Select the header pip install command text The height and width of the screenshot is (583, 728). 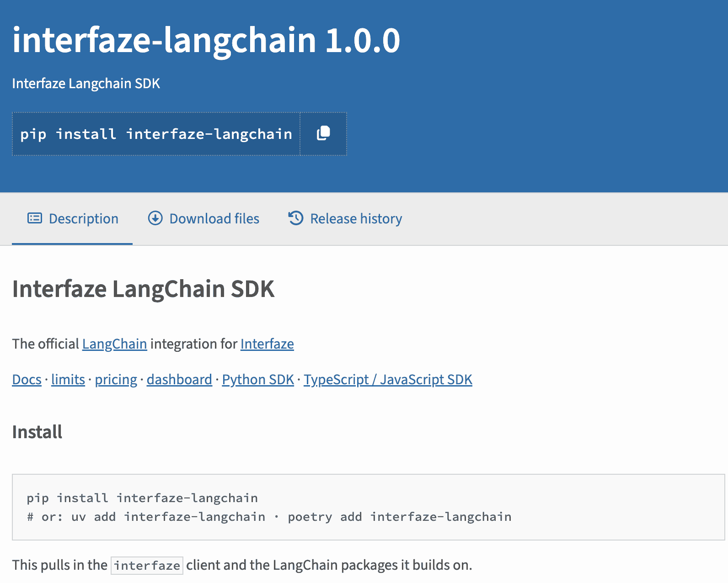tap(156, 134)
